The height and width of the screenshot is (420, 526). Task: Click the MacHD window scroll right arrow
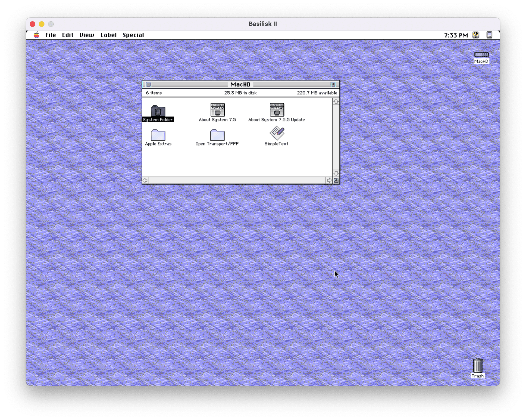click(329, 181)
